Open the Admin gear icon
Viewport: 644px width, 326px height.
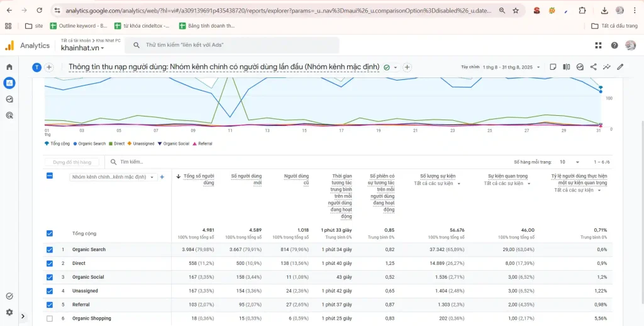click(x=9, y=312)
